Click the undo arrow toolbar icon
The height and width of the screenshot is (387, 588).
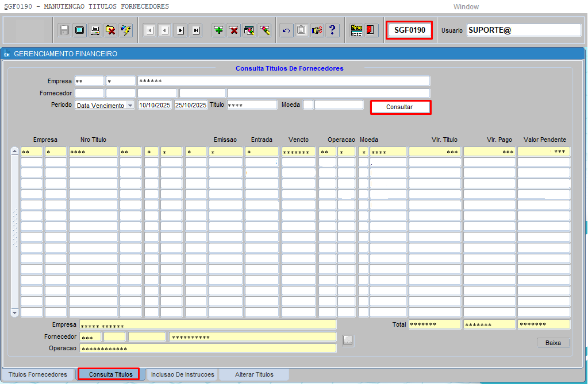point(286,30)
